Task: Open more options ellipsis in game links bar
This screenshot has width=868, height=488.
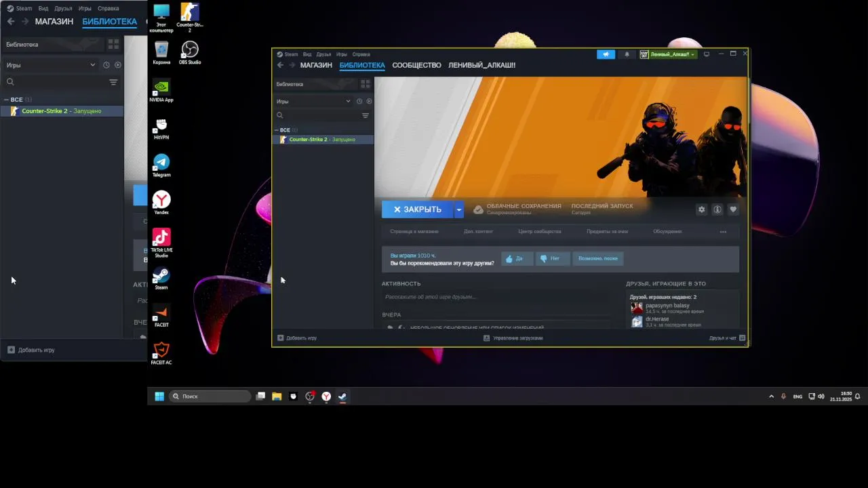Action: coord(723,232)
